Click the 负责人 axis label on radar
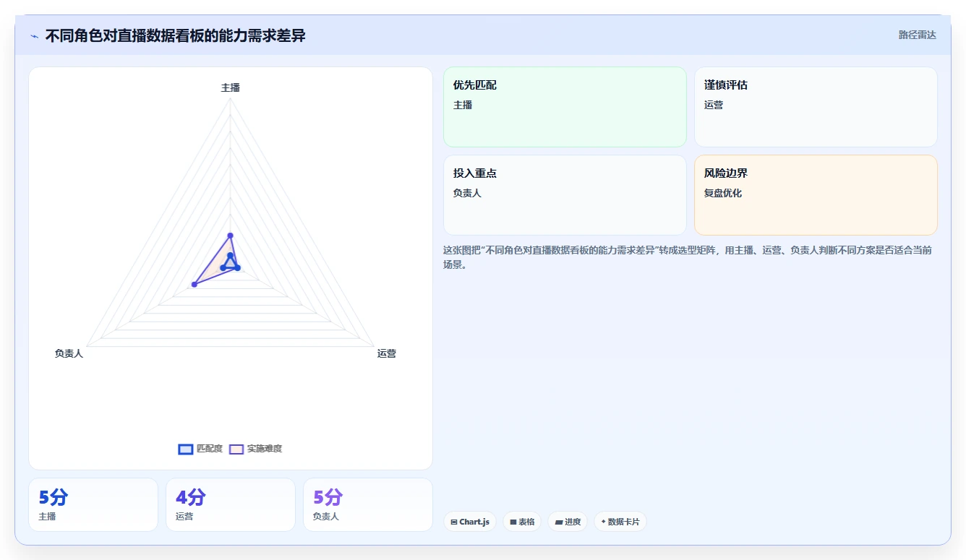This screenshot has height=560, width=966. pyautogui.click(x=69, y=353)
